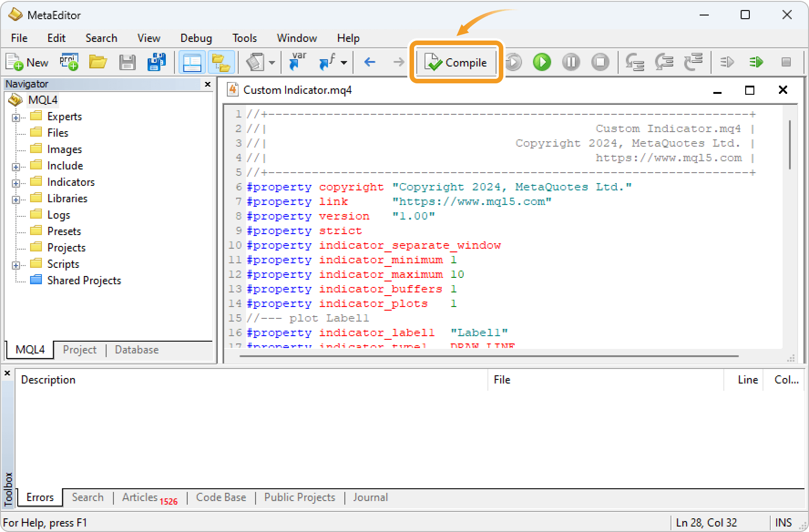Open the Help menu

(x=348, y=38)
